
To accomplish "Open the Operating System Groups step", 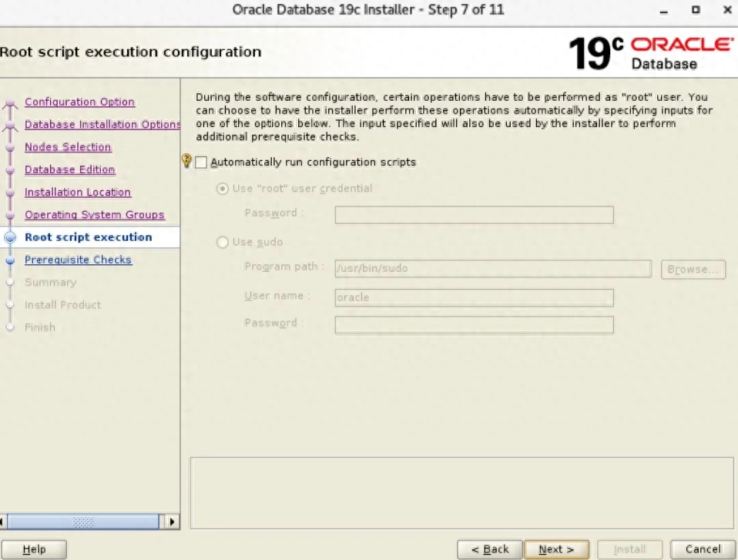I will (94, 215).
